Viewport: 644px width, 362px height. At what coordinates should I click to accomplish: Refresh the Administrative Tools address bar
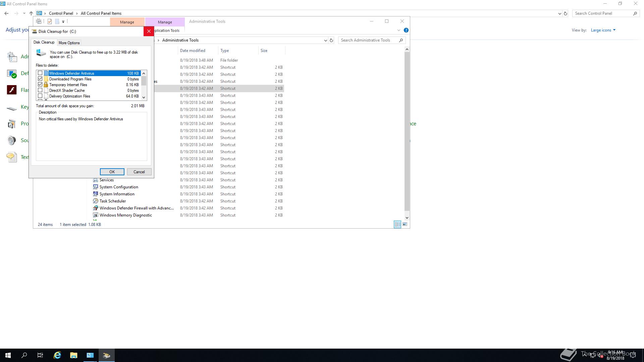click(x=331, y=40)
